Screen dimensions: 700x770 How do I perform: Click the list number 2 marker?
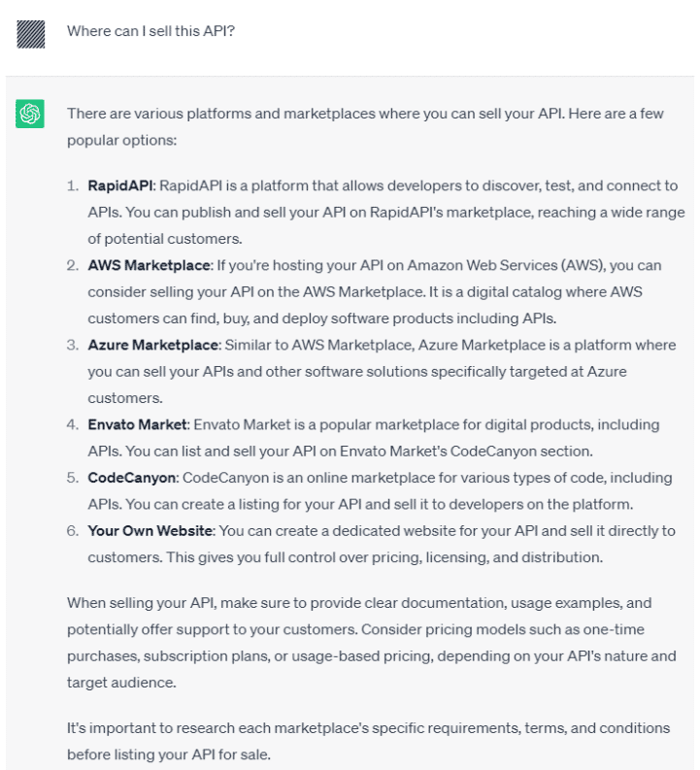pos(72,265)
